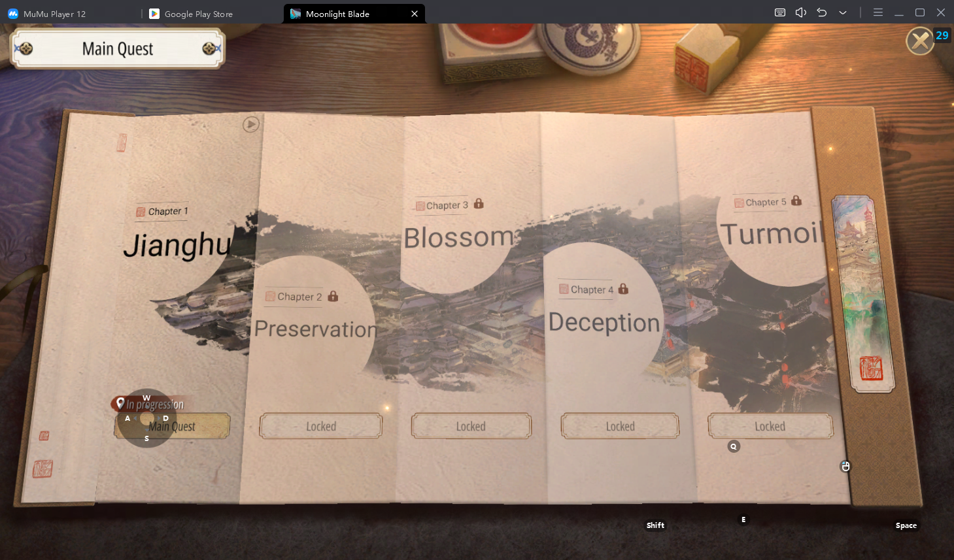This screenshot has height=560, width=954.
Task: Click the Locked button under Turmoil
Action: tap(770, 426)
